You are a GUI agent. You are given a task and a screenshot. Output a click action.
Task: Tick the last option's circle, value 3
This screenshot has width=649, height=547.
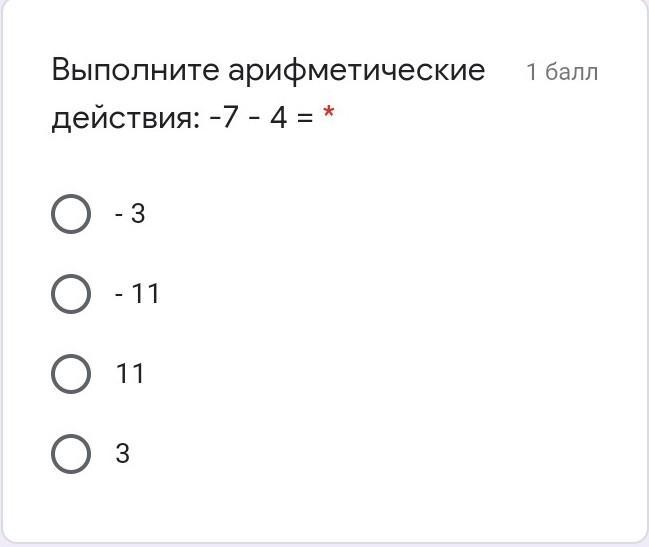71,454
